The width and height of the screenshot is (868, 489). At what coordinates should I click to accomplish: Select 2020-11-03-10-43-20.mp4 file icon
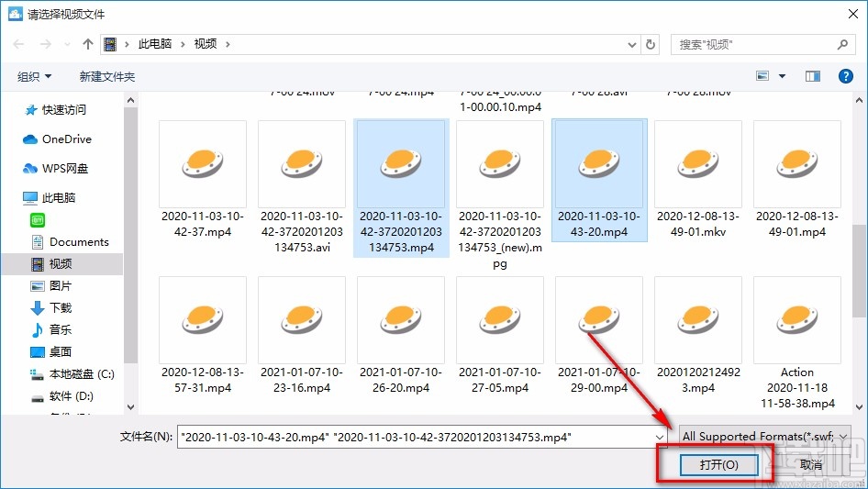(599, 164)
